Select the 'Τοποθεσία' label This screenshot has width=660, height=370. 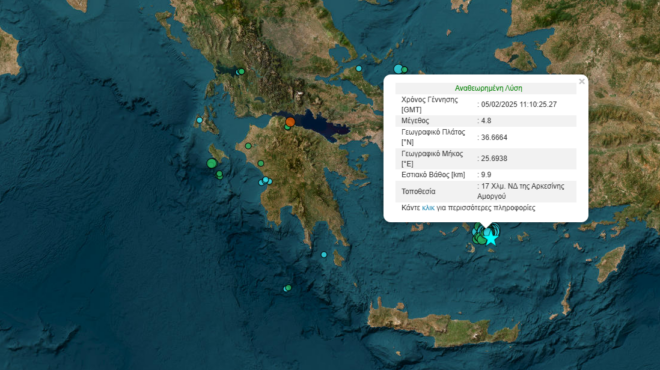coord(418,192)
